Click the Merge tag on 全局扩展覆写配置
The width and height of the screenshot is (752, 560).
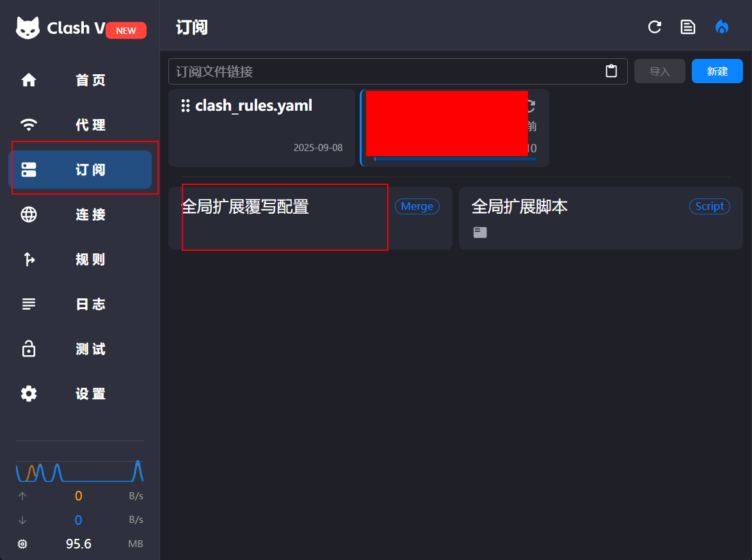[417, 206]
